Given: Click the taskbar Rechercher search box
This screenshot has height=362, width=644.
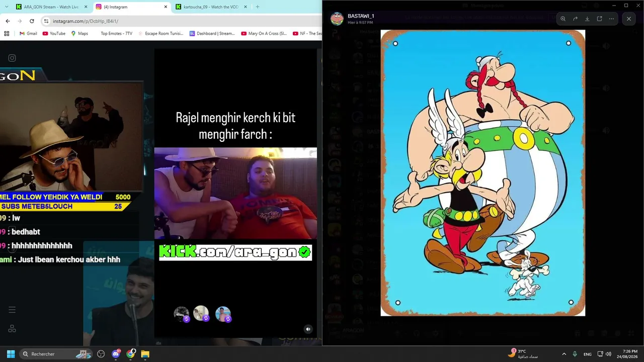Looking at the screenshot, I should (x=56, y=354).
